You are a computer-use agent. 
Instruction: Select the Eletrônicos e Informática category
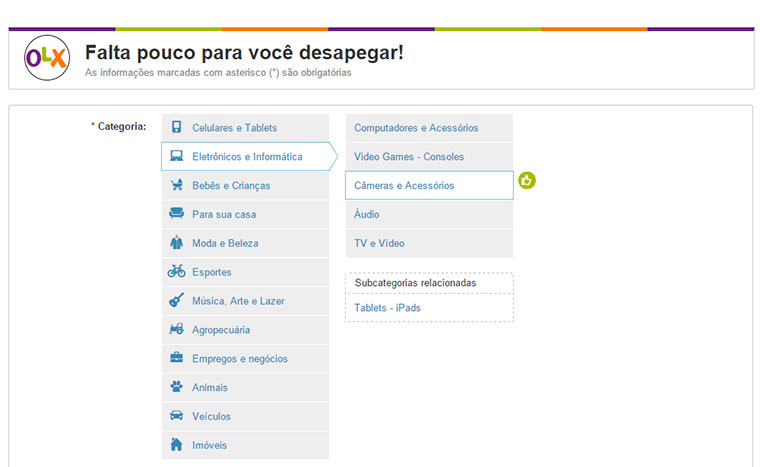[x=246, y=157]
